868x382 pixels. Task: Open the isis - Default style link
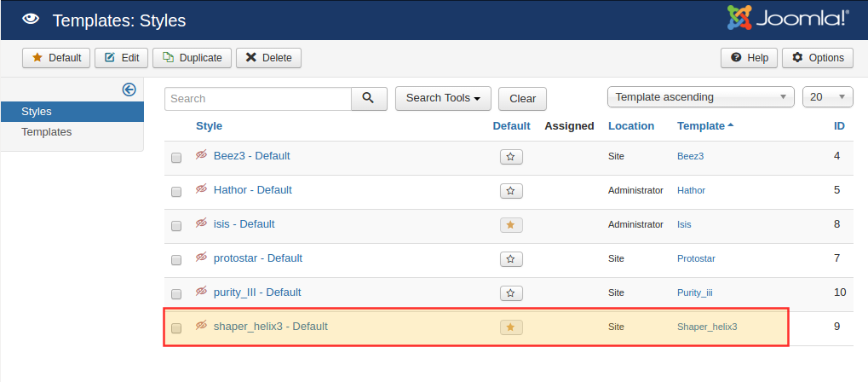(x=244, y=224)
